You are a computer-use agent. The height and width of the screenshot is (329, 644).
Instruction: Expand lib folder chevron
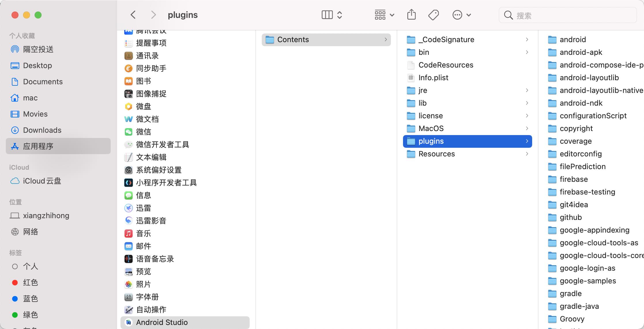tap(527, 103)
